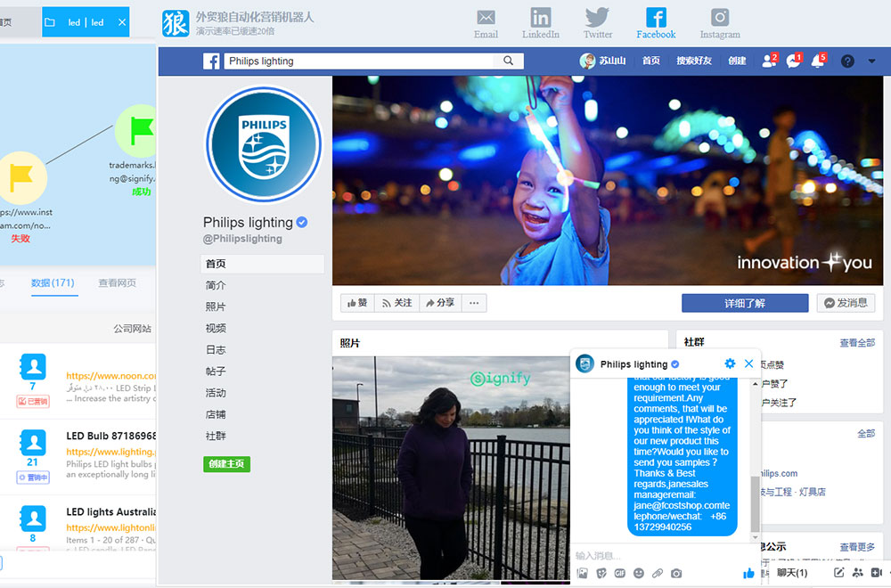This screenshot has width=891, height=588.
Task: Open the 聊天(1) chat tab
Action: coord(792,573)
